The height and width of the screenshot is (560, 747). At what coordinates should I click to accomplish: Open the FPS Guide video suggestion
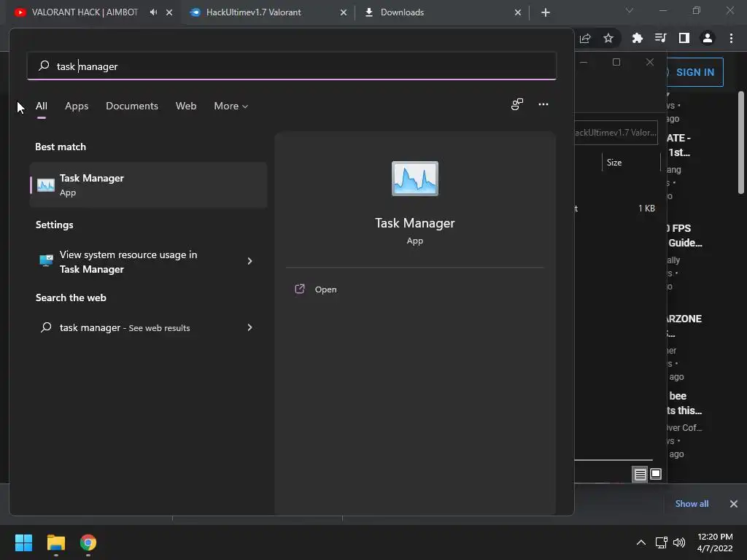pyautogui.click(x=684, y=236)
